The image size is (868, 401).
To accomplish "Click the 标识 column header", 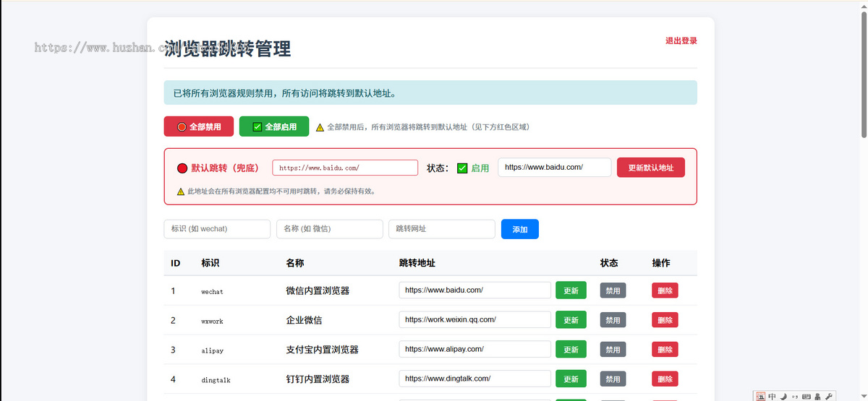I will [x=210, y=263].
